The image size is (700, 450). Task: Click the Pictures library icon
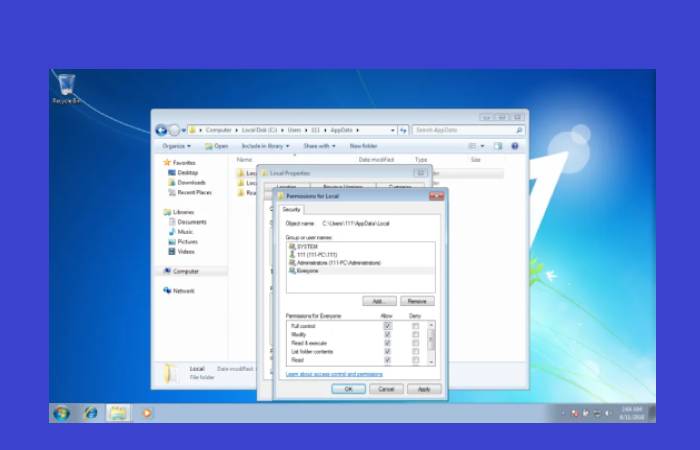(x=172, y=242)
